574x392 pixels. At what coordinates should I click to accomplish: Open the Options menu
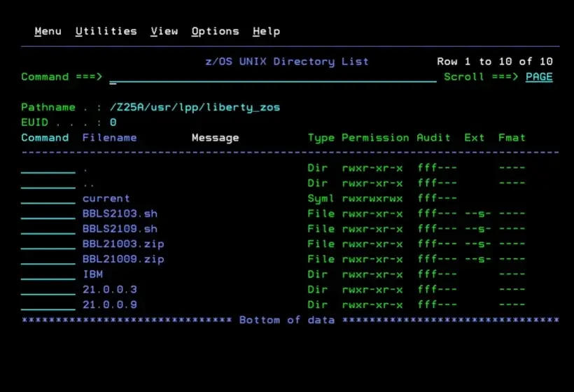click(216, 31)
